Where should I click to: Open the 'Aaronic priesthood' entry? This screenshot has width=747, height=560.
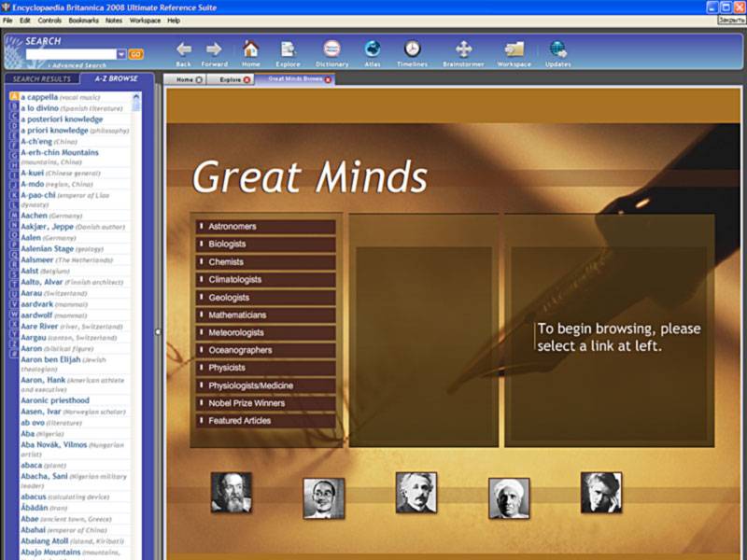coord(55,400)
